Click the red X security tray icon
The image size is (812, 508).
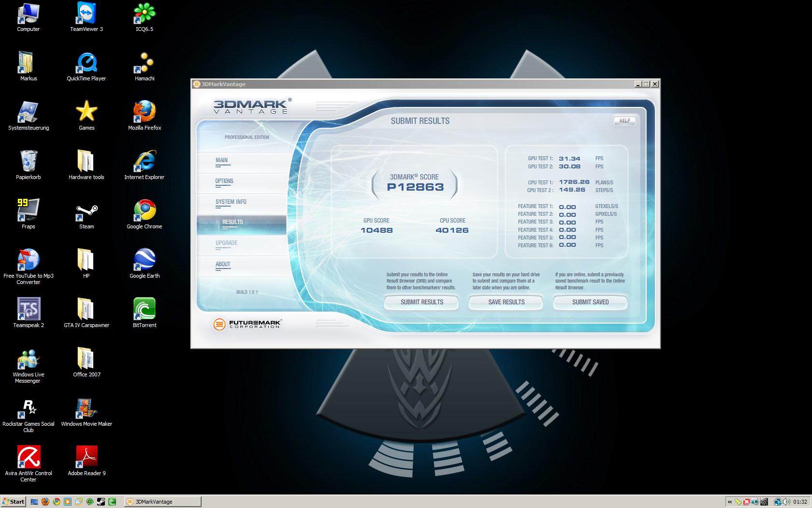pos(747,502)
